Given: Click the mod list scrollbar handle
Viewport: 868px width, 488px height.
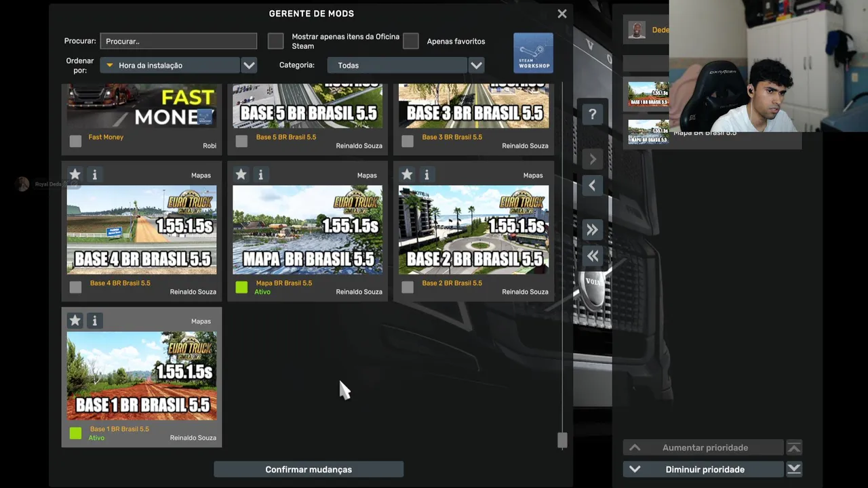Looking at the screenshot, I should (562, 441).
